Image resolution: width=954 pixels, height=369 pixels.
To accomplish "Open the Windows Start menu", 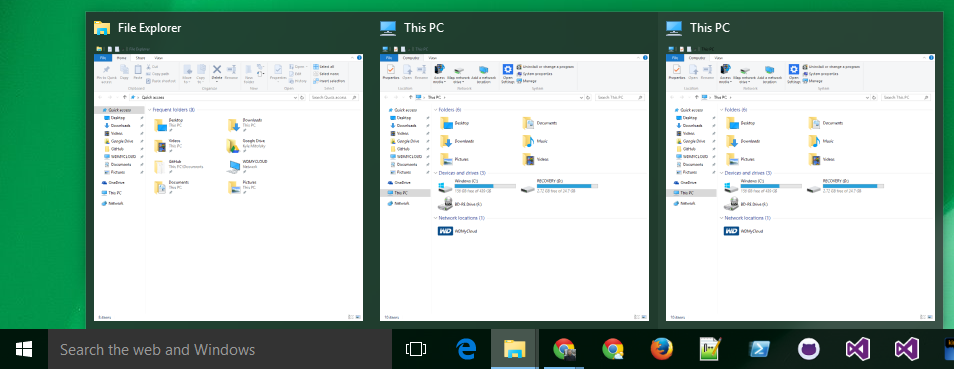I will pos(24,349).
